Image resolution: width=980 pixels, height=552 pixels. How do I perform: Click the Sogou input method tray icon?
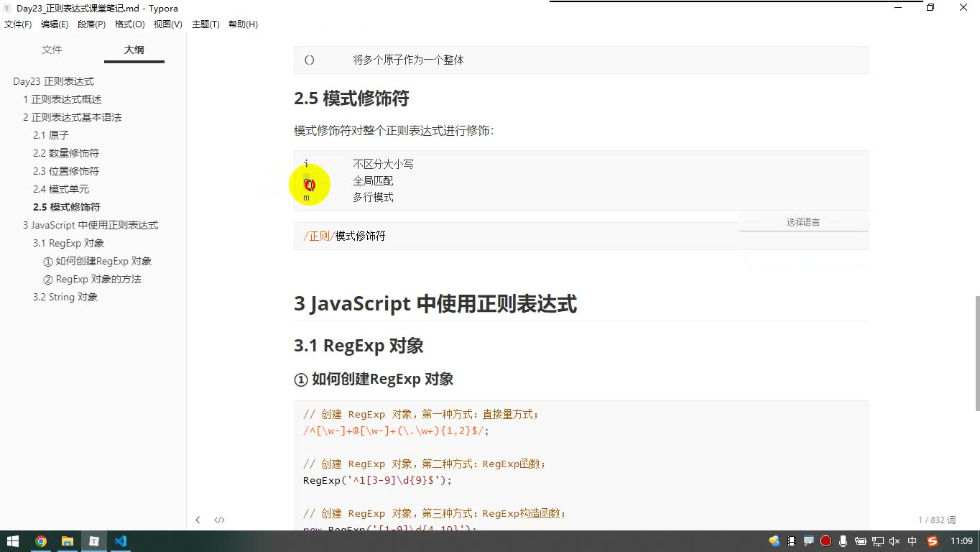click(x=933, y=541)
